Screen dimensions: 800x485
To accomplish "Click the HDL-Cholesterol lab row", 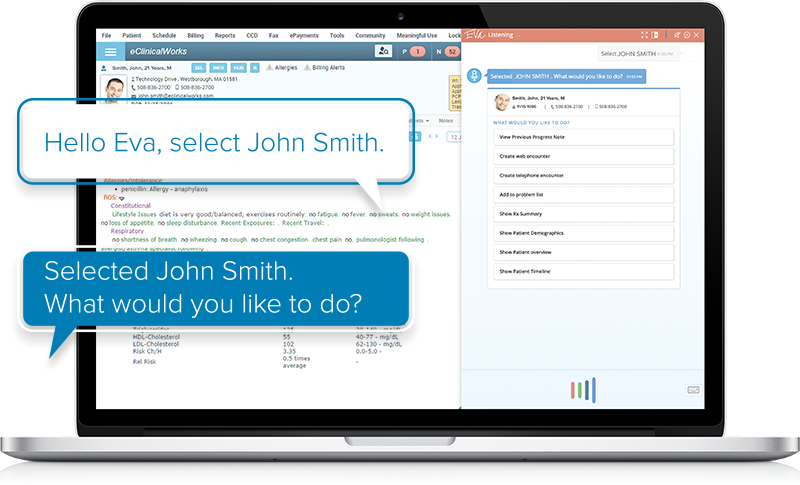I will click(x=265, y=337).
